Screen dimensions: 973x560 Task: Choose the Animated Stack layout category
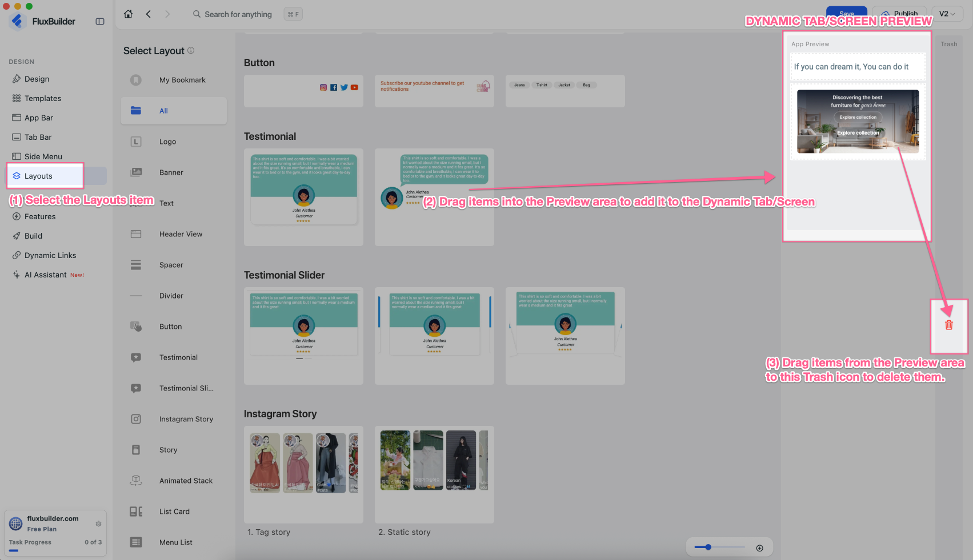pos(174,481)
